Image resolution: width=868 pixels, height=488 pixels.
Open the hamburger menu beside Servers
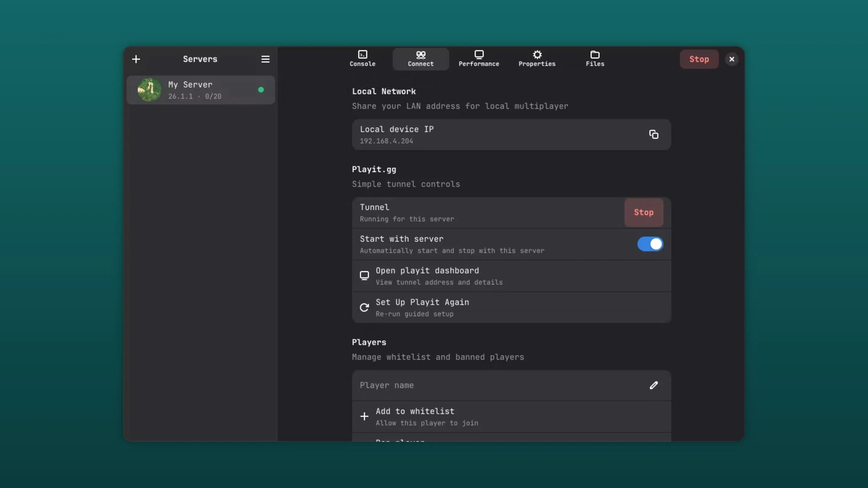click(x=265, y=59)
